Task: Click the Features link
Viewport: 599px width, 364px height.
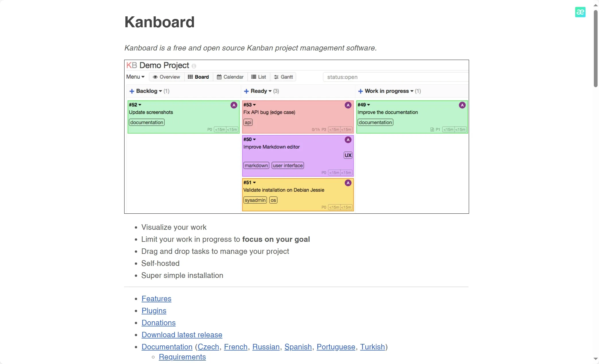Action: [156, 299]
